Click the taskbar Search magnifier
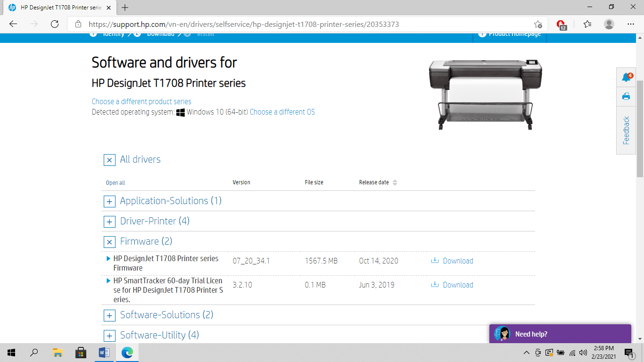Screen dimensions: 644x362 (34, 353)
